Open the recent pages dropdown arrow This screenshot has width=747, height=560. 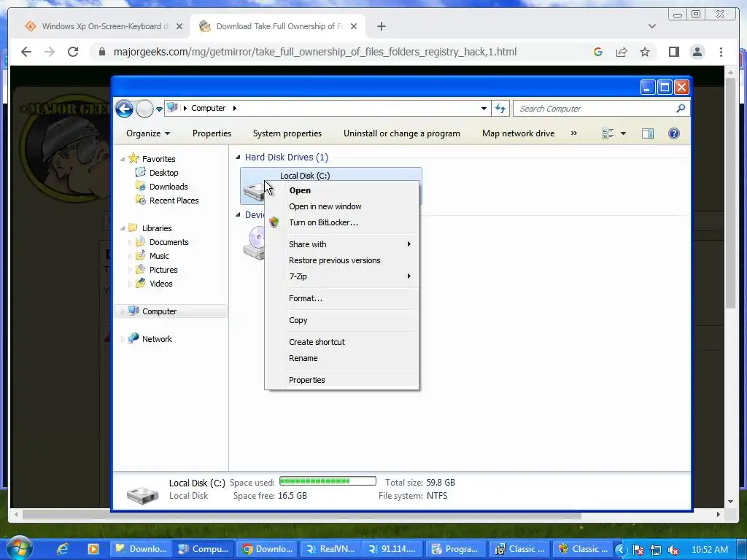point(159,109)
